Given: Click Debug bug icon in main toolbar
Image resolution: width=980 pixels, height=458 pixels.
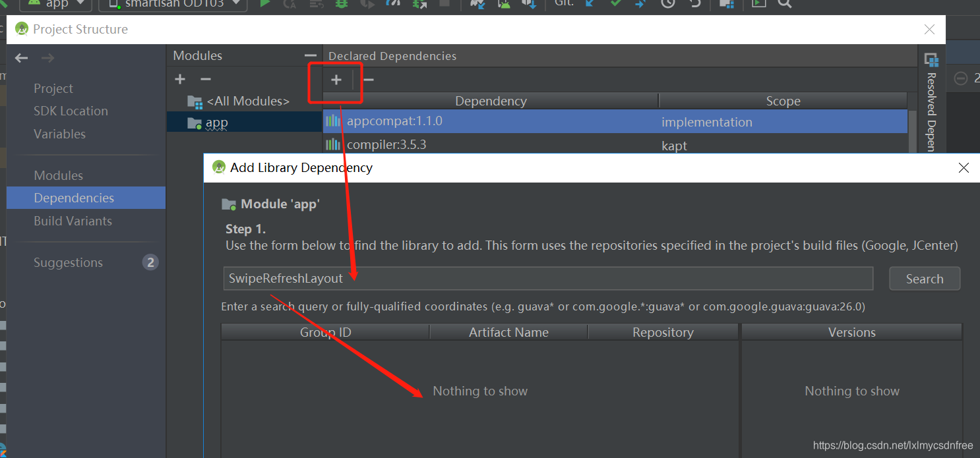Looking at the screenshot, I should pyautogui.click(x=342, y=3).
